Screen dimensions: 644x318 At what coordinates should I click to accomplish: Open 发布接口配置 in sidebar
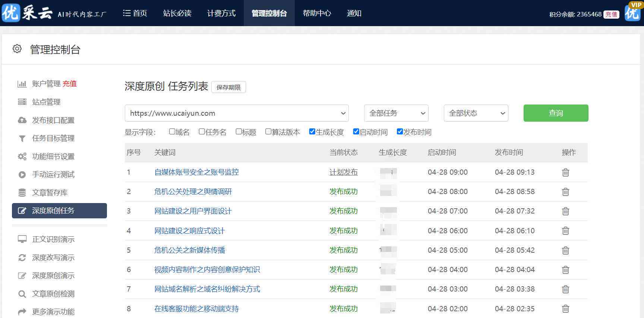pyautogui.click(x=53, y=120)
